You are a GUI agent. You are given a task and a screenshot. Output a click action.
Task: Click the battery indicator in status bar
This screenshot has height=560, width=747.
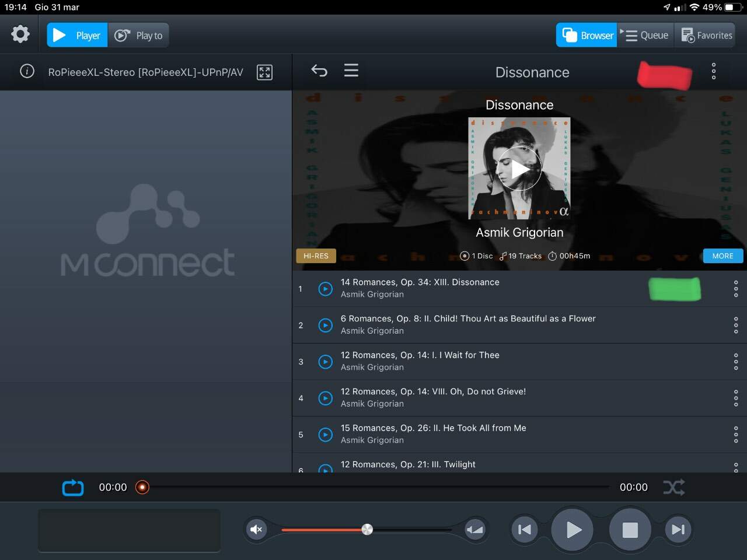(733, 7)
